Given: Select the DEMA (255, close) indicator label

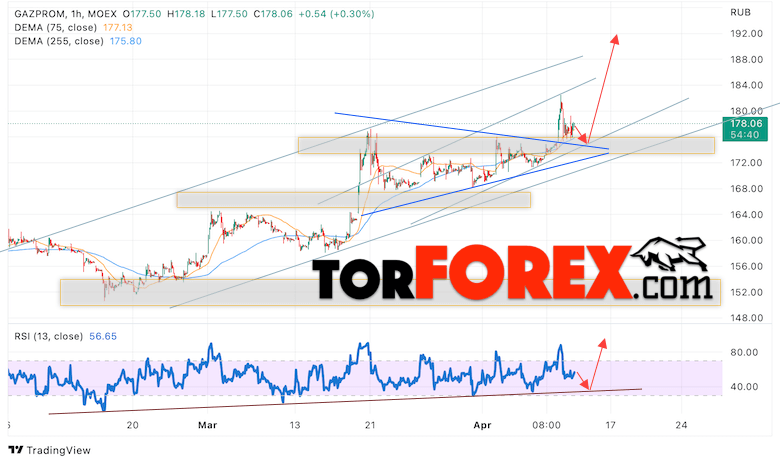Looking at the screenshot, I should click(x=59, y=41).
